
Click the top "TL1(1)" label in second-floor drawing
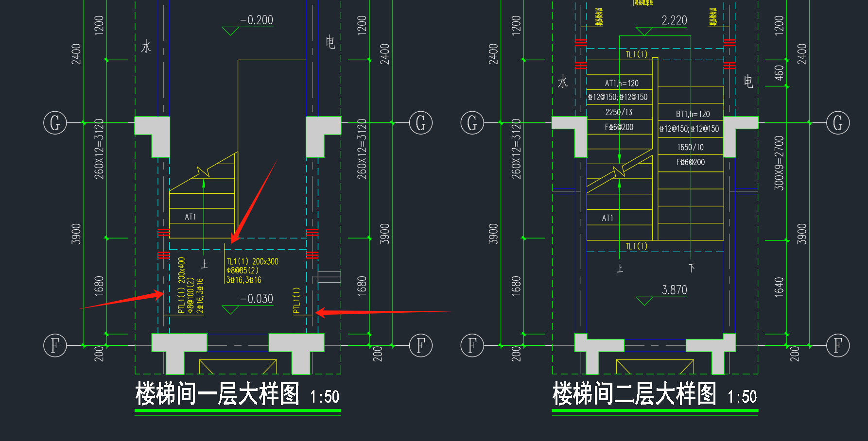[x=636, y=54]
